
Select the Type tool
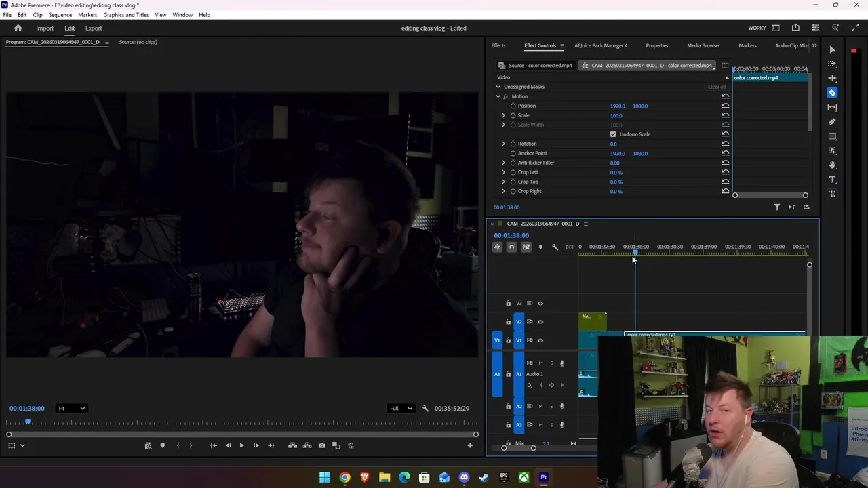832,180
